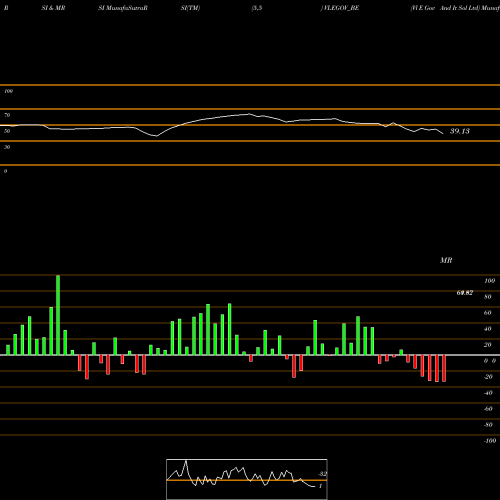Image resolution: width=500 pixels, height=500 pixels.
Task: Click the 70 label on RSI axis
Action: point(7,115)
